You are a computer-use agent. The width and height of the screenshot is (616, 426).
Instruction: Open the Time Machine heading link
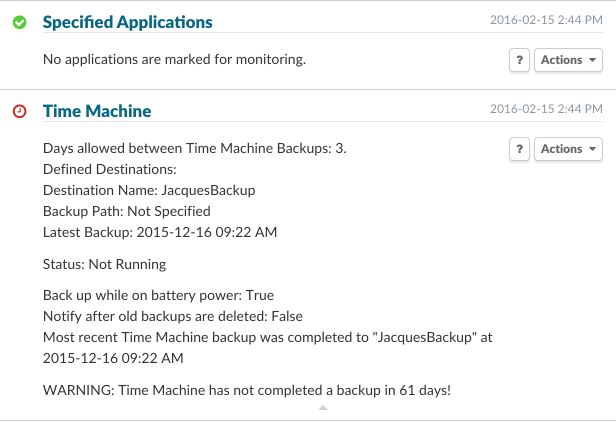point(97,111)
